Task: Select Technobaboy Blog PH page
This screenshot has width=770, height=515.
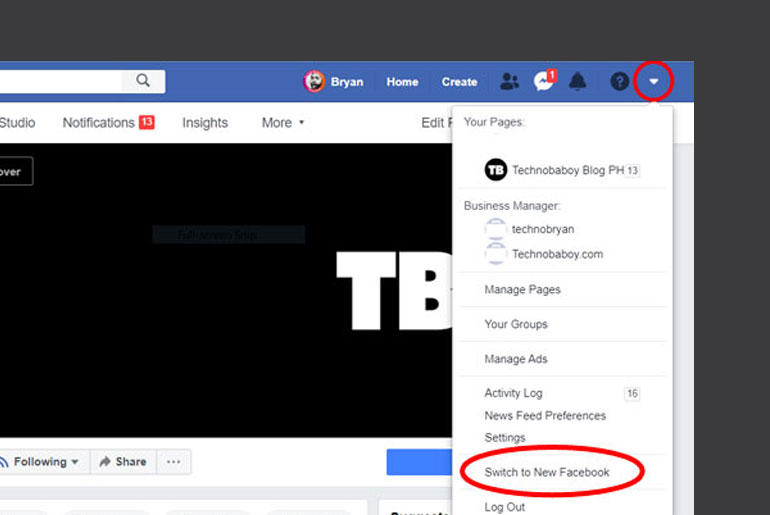Action: pos(562,170)
